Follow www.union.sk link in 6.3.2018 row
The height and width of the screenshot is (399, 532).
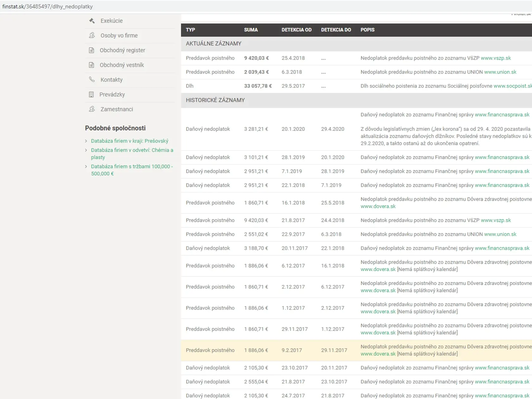click(500, 72)
